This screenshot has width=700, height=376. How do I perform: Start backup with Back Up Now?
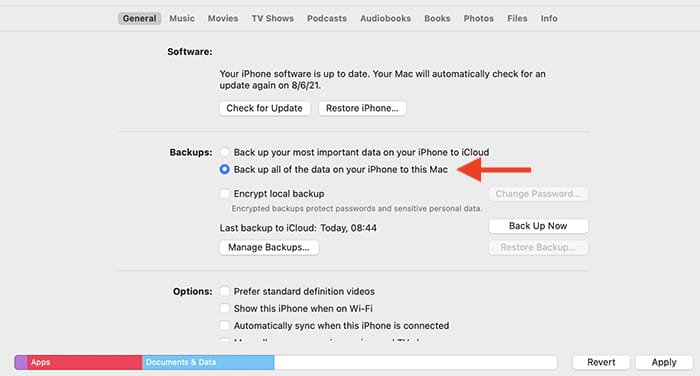point(538,226)
